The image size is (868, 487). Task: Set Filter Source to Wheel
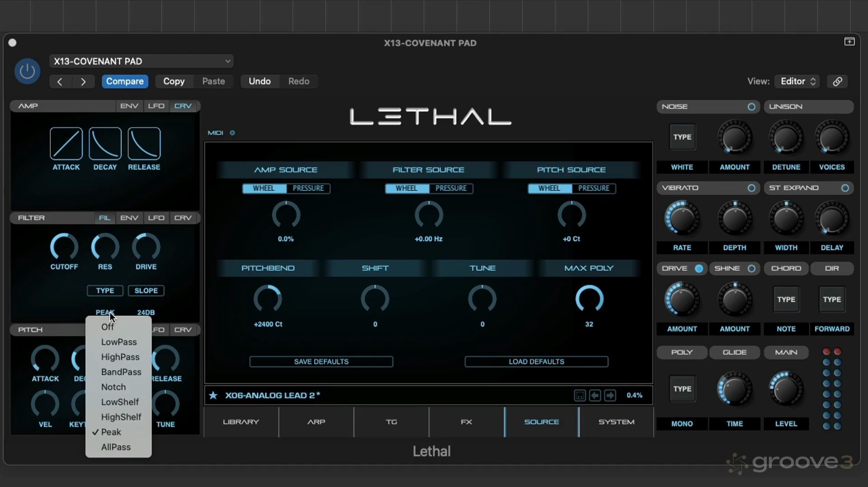pyautogui.click(x=406, y=188)
